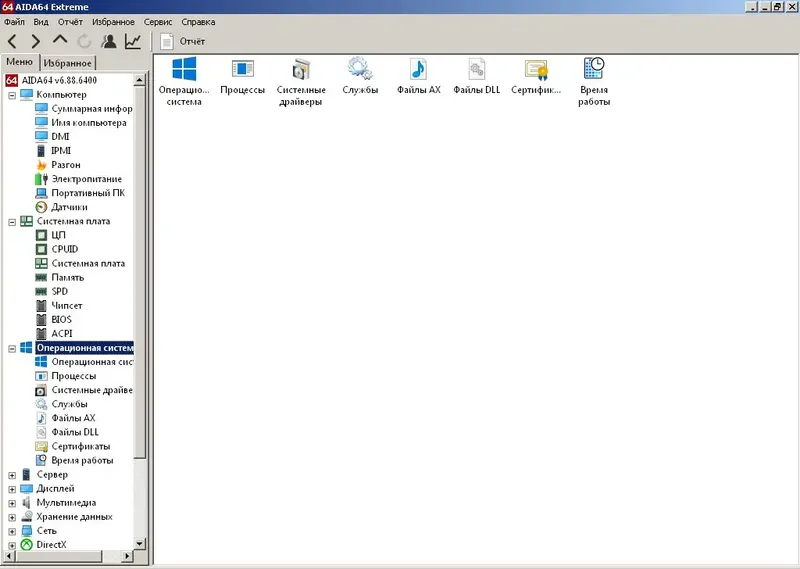The height and width of the screenshot is (569, 800).
Task: Select the CPUID tree item
Action: tap(57, 249)
